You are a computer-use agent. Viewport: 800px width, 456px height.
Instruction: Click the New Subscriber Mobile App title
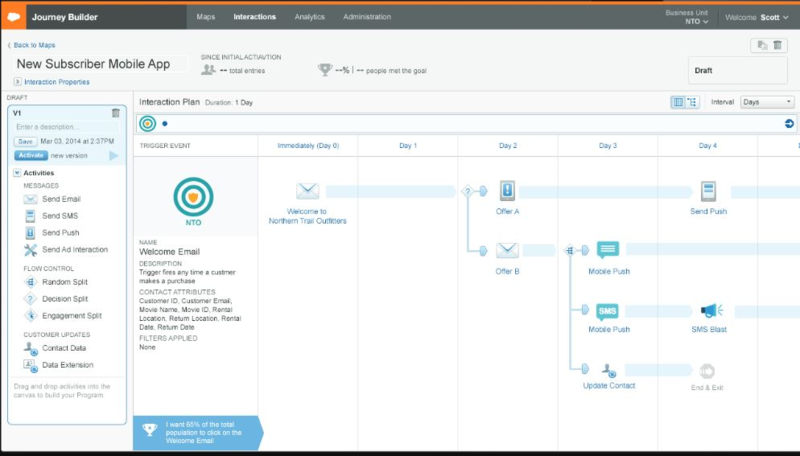tap(93, 64)
